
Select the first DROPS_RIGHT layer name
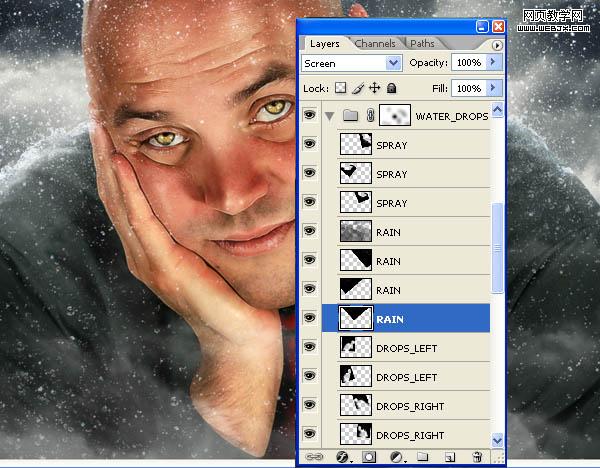coord(410,406)
